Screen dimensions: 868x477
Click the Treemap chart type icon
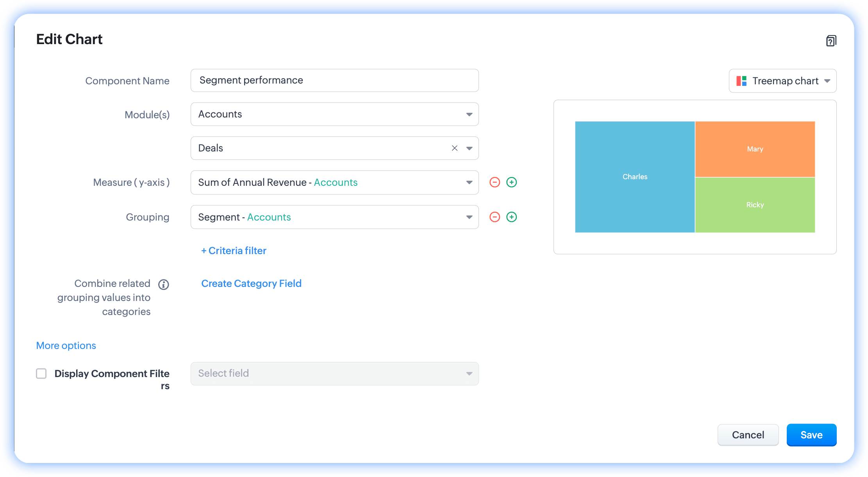[741, 81]
